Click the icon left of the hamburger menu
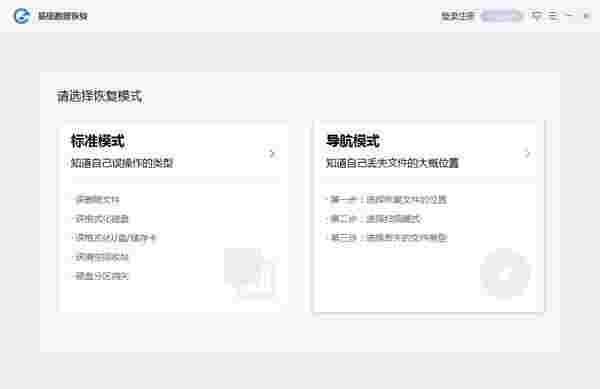The image size is (600, 389). [537, 16]
